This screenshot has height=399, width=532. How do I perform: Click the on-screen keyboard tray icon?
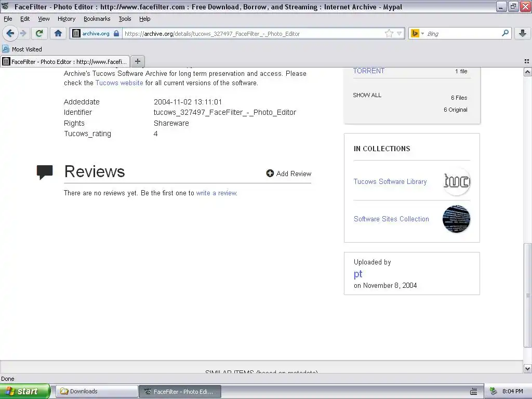click(474, 392)
